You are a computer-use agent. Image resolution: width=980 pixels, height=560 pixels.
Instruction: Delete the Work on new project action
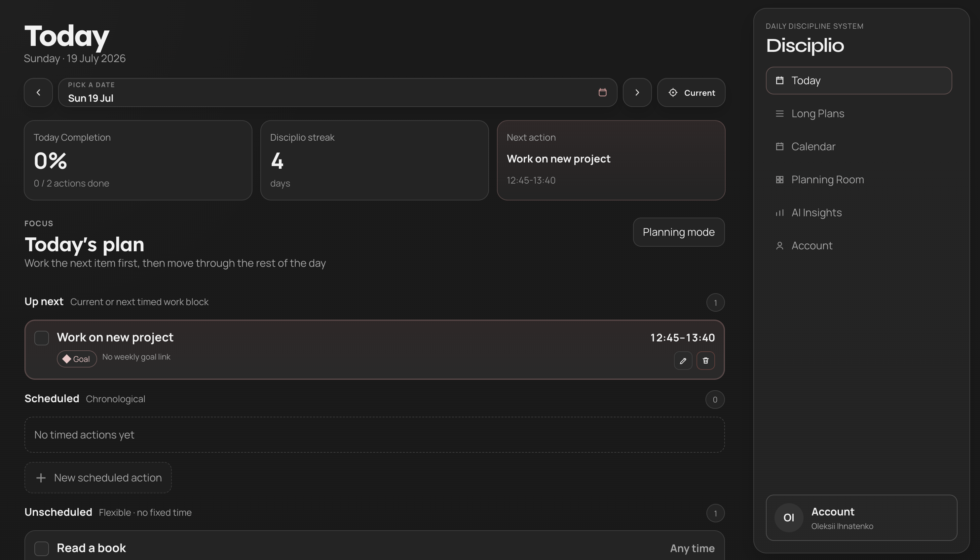(x=706, y=361)
